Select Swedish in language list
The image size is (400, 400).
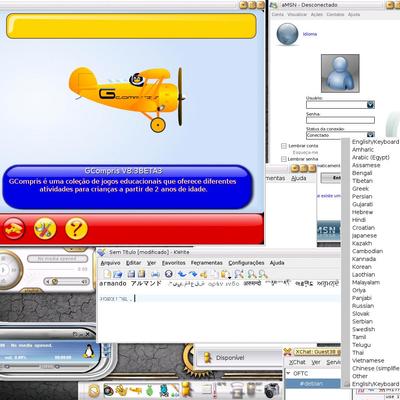coord(364,329)
